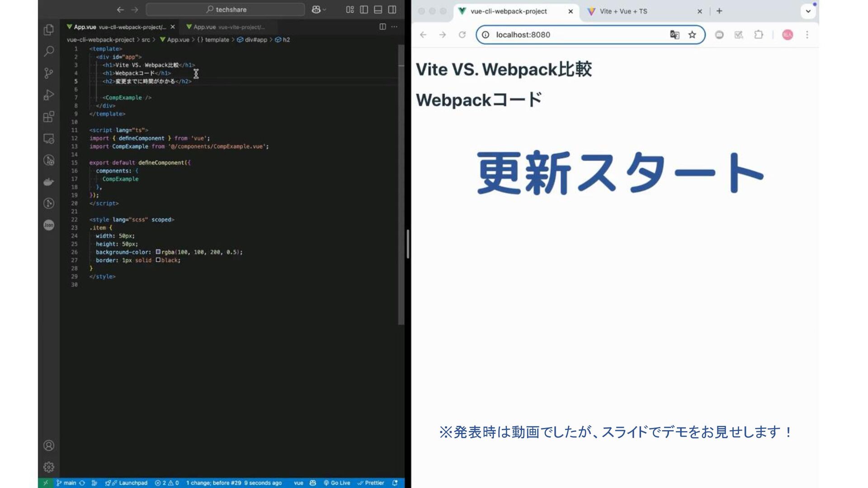Click the black color swatch on line 27
The height and width of the screenshot is (488, 868).
tap(158, 260)
